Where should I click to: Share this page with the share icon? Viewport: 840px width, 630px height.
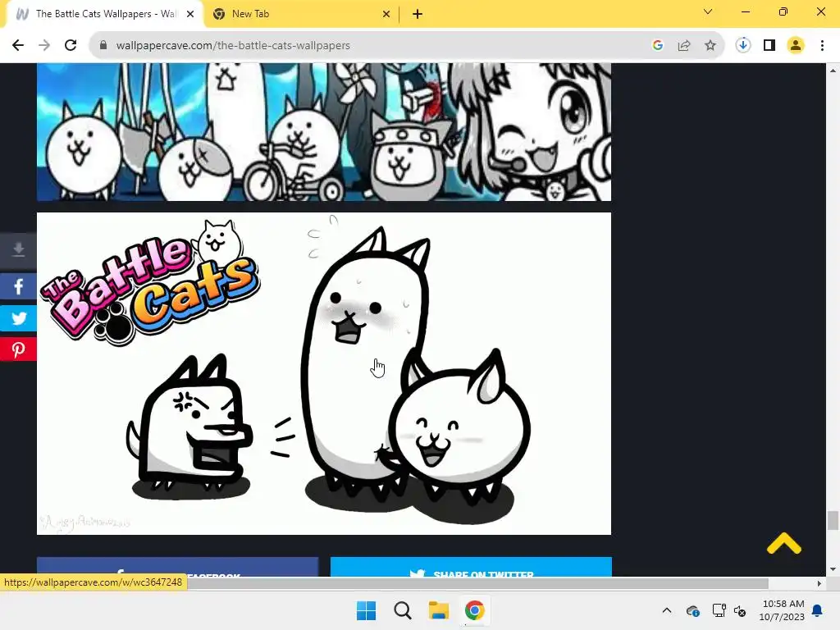(684, 46)
